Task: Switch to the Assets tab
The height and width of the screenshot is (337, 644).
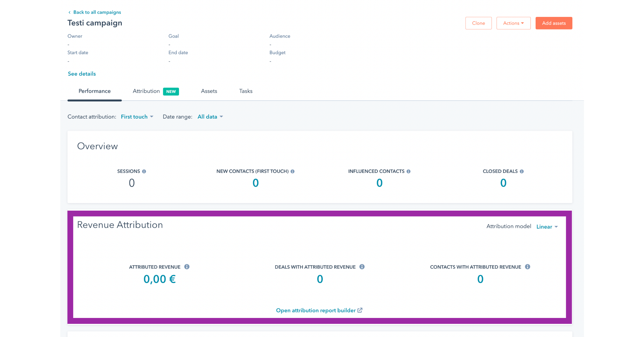Action: [209, 91]
